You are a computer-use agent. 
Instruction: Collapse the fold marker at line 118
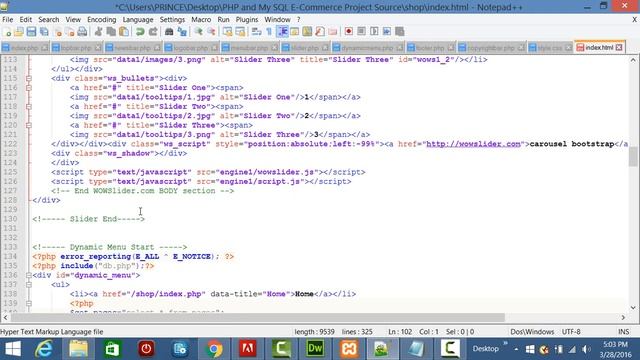[x=29, y=107]
